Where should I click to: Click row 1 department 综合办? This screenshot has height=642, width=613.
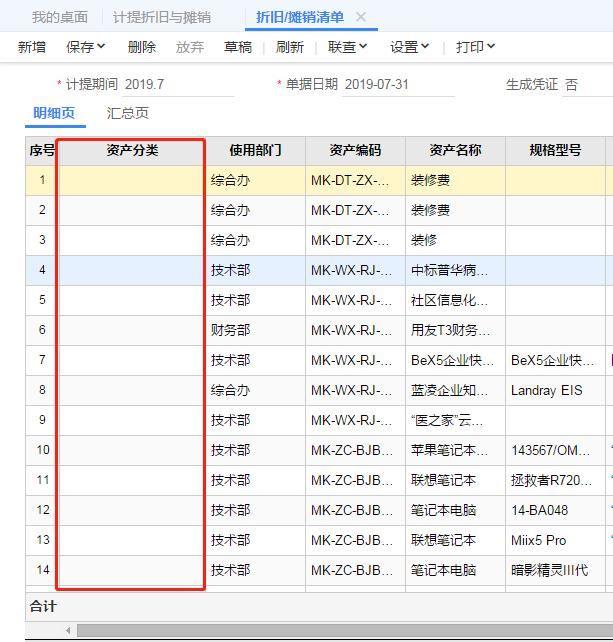pyautogui.click(x=231, y=180)
